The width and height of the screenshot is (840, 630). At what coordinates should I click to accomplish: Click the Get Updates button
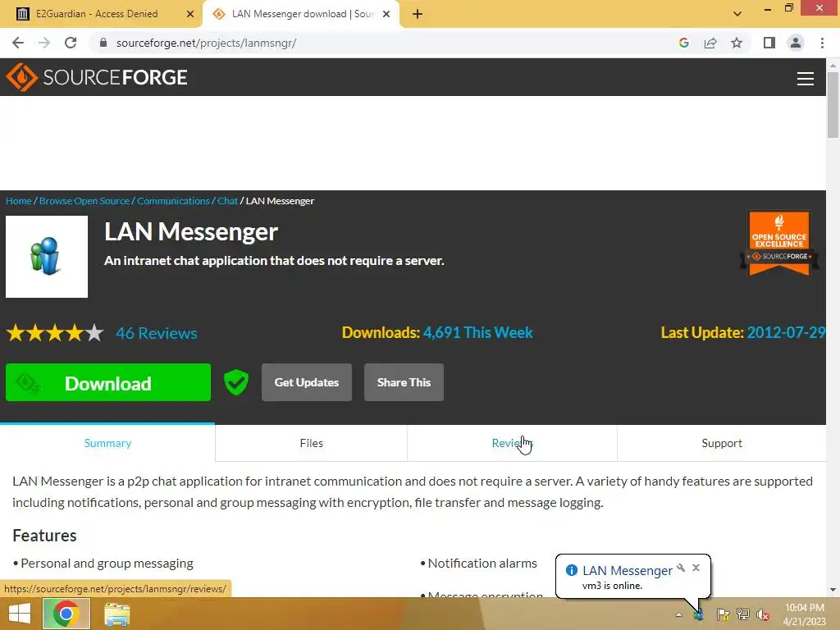point(307,382)
